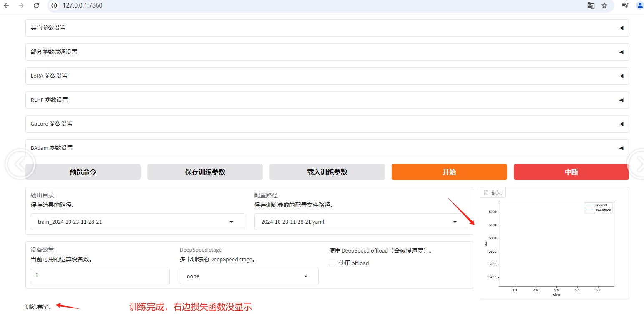This screenshot has height=321, width=644.
Task: Bookmark this page with star icon
Action: coord(604,5)
